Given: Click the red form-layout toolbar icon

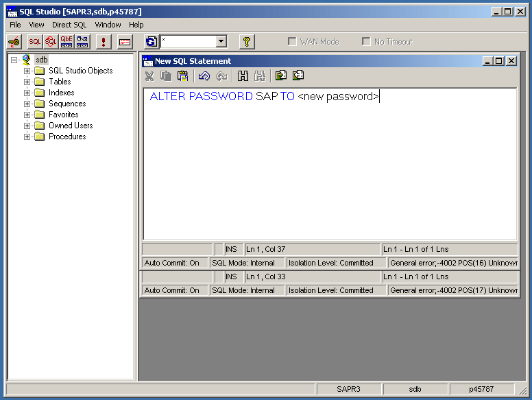Looking at the screenshot, I should pos(125,42).
